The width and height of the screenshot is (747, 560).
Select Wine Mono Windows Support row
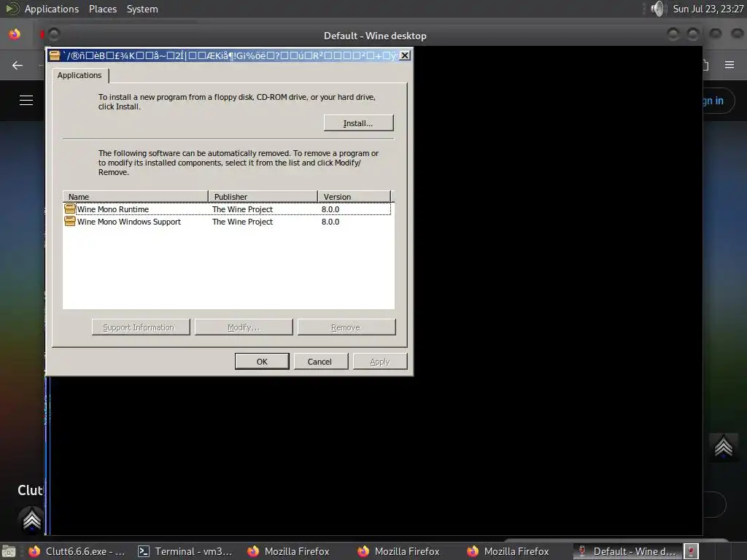tap(227, 222)
